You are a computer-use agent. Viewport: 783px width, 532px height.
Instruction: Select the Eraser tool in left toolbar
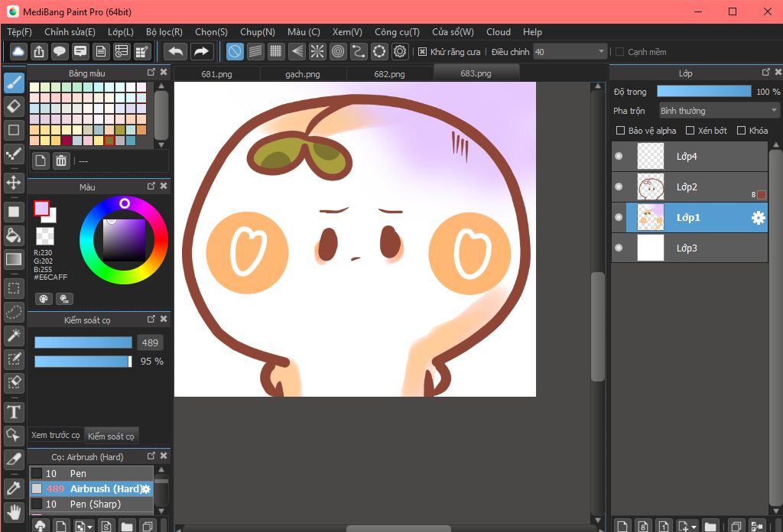point(14,105)
